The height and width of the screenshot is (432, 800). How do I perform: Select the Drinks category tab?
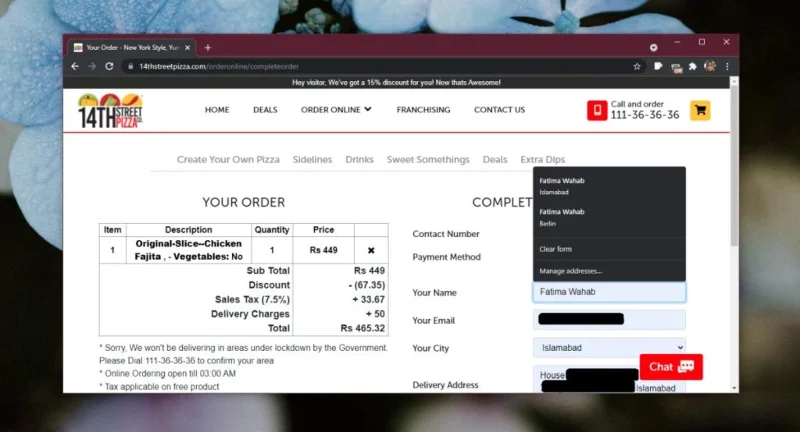pyautogui.click(x=359, y=160)
